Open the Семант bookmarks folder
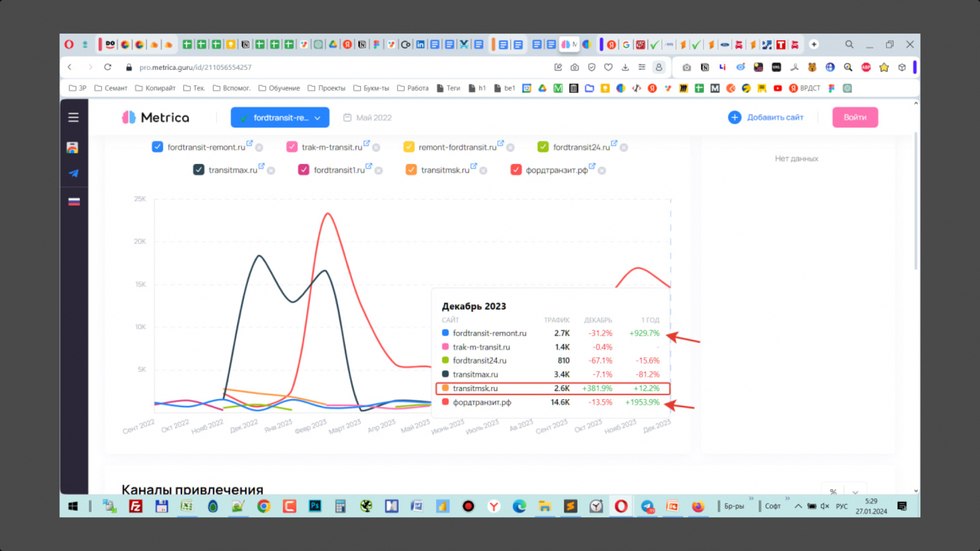This screenshot has width=980, height=551. point(111,88)
